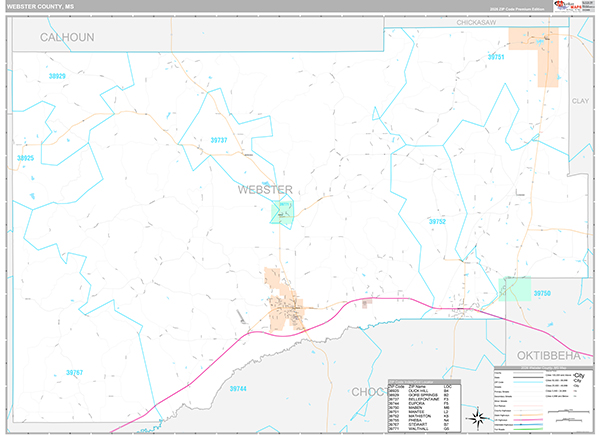Click the orange State Highway line in legend

click(x=528, y=415)
